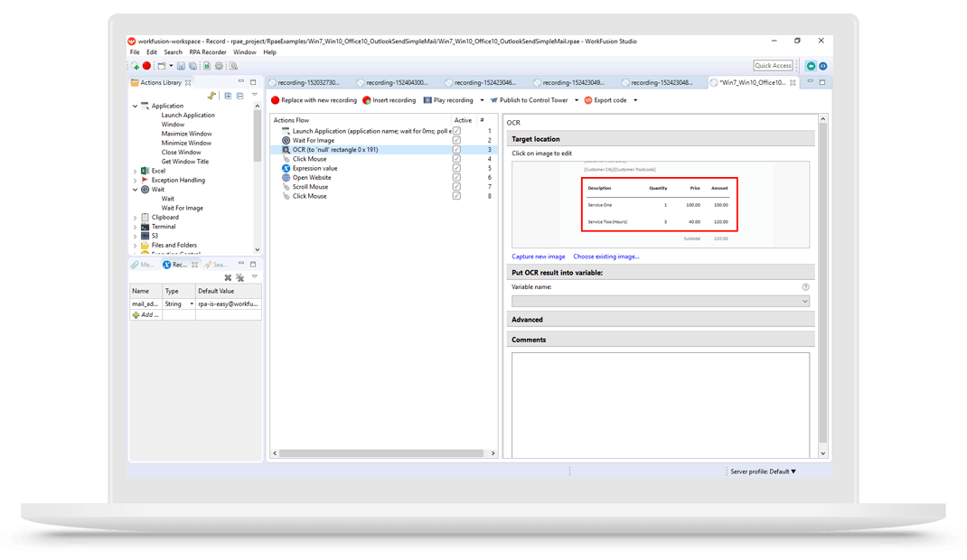Click Insert recording button

[390, 100]
